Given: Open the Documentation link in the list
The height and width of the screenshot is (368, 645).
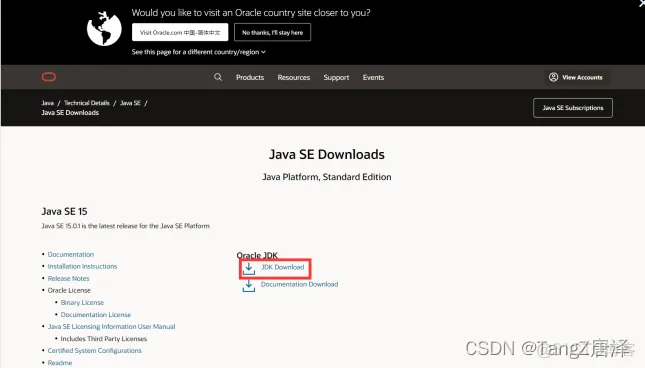Looking at the screenshot, I should pyautogui.click(x=71, y=254).
